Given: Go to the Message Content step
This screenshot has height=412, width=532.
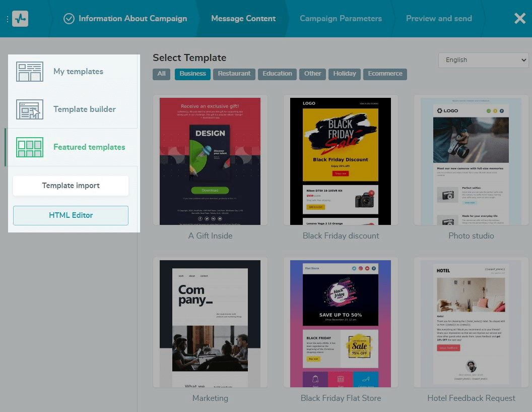Looking at the screenshot, I should pos(243,19).
